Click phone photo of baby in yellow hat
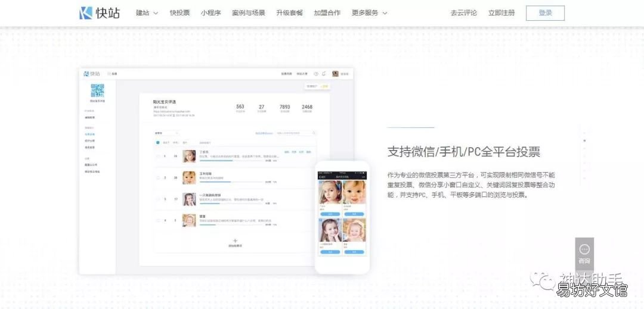The image size is (644, 309). [x=354, y=229]
